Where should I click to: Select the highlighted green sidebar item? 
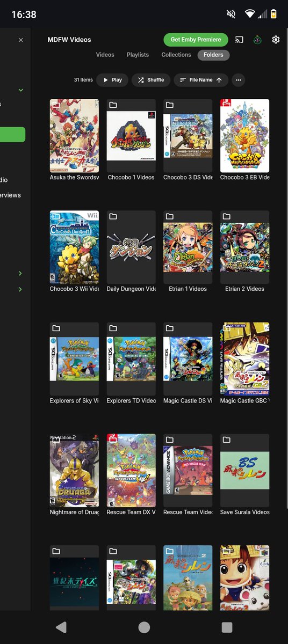12,134
